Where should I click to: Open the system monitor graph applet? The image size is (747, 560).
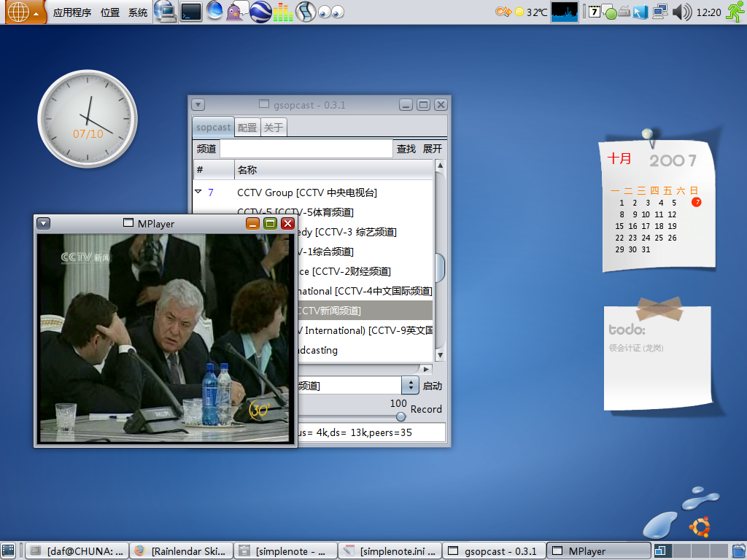565,12
